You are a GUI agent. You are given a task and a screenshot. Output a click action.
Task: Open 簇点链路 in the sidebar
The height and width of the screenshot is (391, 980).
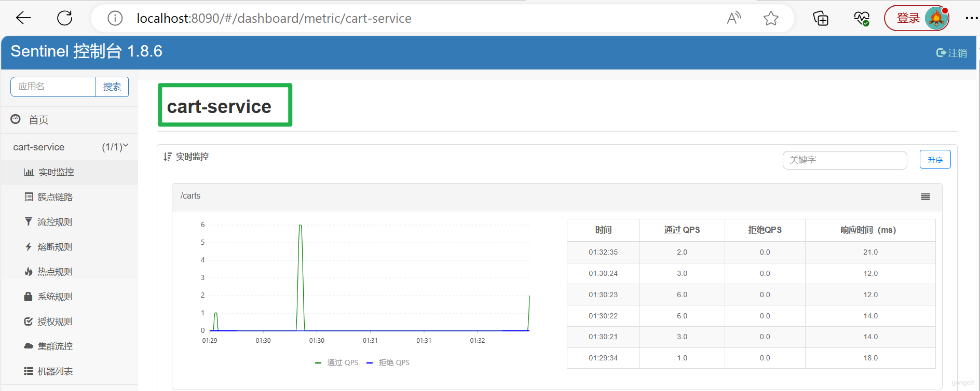[x=69, y=197]
